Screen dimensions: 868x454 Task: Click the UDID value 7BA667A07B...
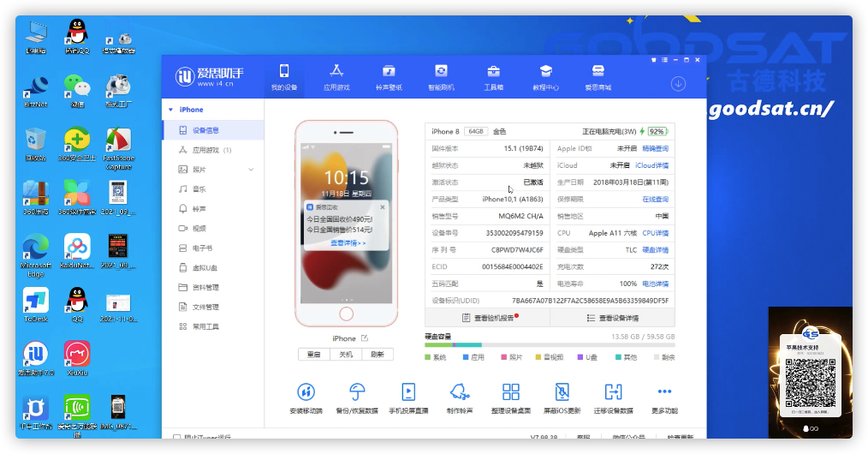click(x=590, y=301)
